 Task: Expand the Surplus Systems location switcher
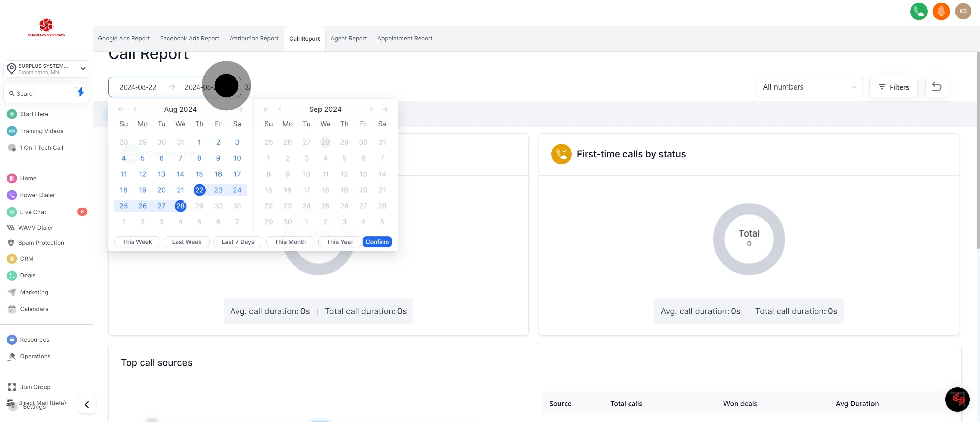pyautogui.click(x=46, y=69)
